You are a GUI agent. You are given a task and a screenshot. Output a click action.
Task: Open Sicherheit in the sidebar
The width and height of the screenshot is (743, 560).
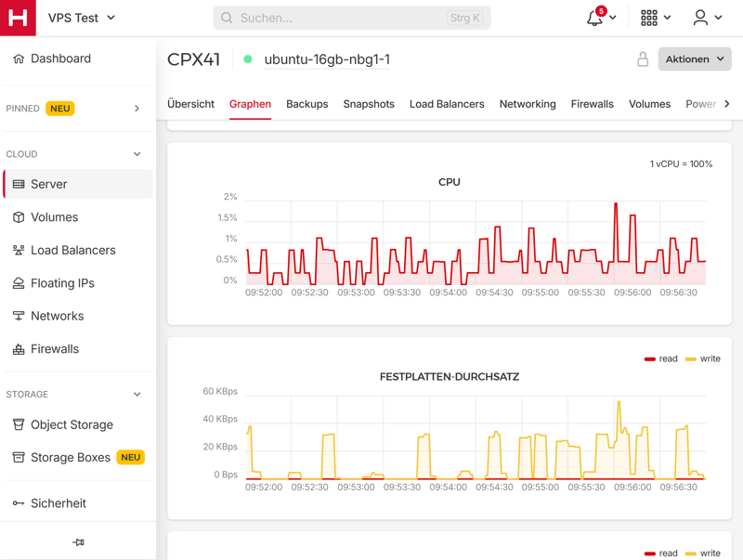[x=58, y=503]
